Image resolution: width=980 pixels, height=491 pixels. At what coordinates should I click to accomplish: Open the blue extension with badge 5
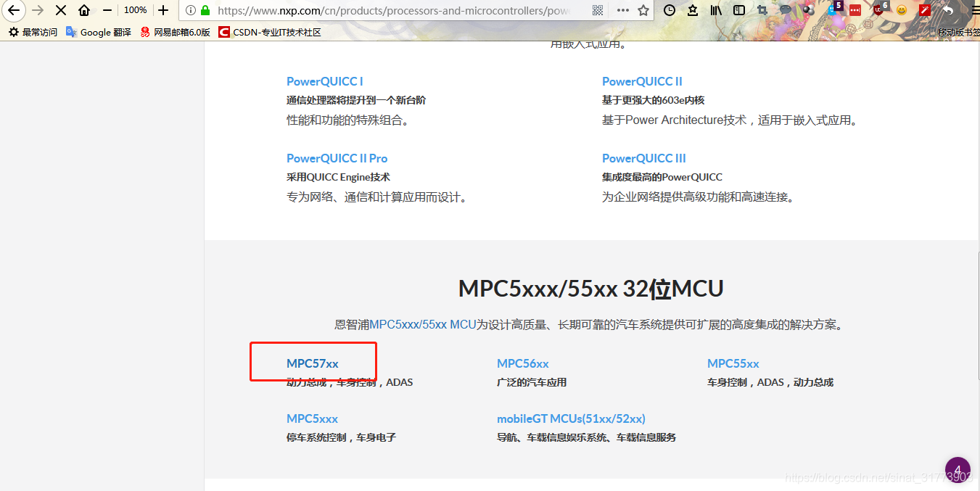pos(834,9)
